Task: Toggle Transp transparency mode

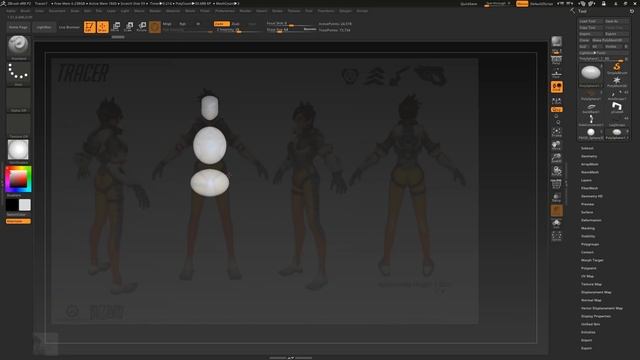Action: click(556, 198)
